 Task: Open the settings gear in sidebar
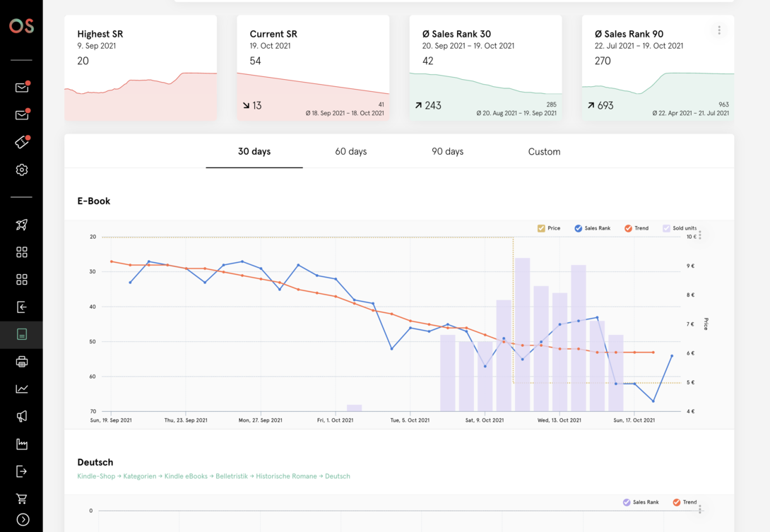22,170
